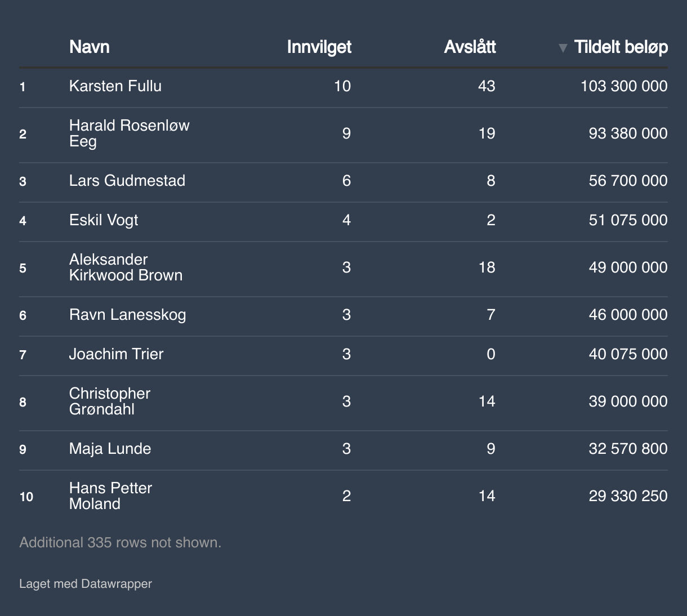687x616 pixels.
Task: Click the Christopher Grøndahl row name
Action: 109,401
